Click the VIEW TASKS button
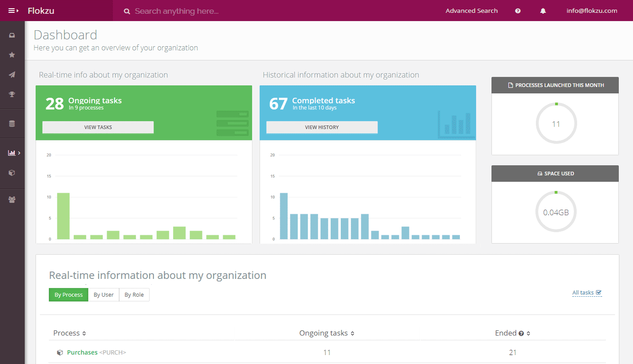Image resolution: width=633 pixels, height=364 pixels. (x=98, y=127)
